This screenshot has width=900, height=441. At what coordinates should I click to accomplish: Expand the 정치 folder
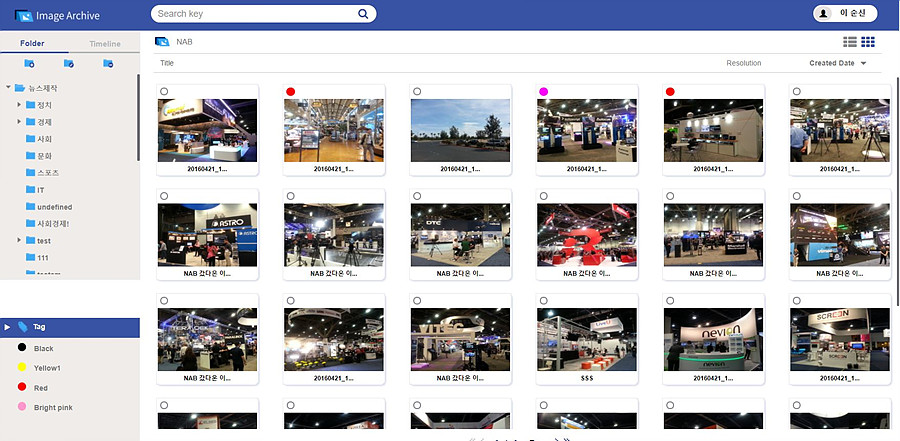tap(19, 105)
